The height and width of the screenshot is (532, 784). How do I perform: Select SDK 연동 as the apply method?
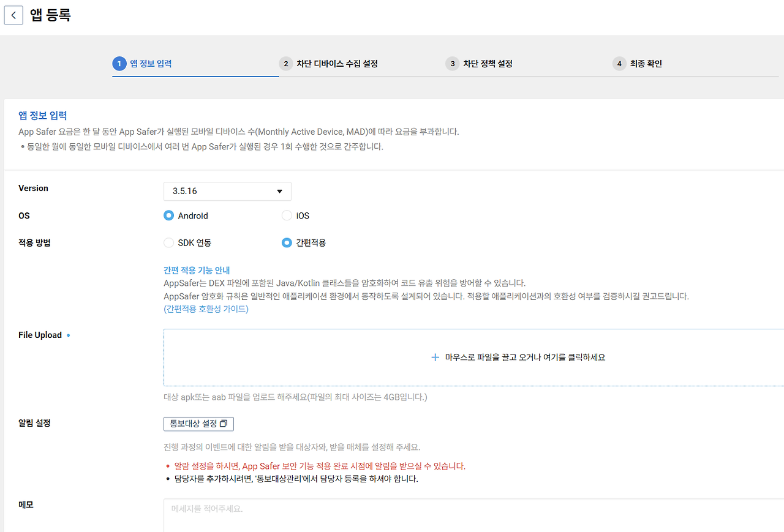[169, 242]
